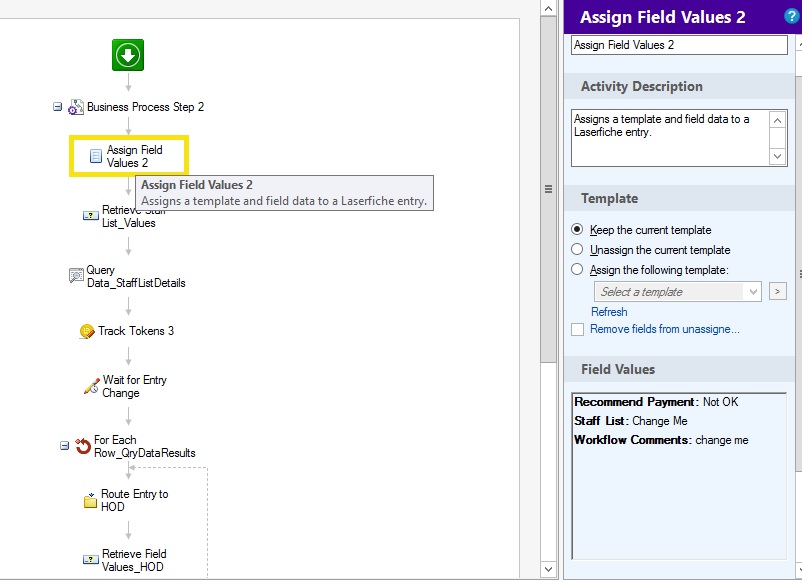Click the green workflow start arrow icon

click(x=127, y=55)
